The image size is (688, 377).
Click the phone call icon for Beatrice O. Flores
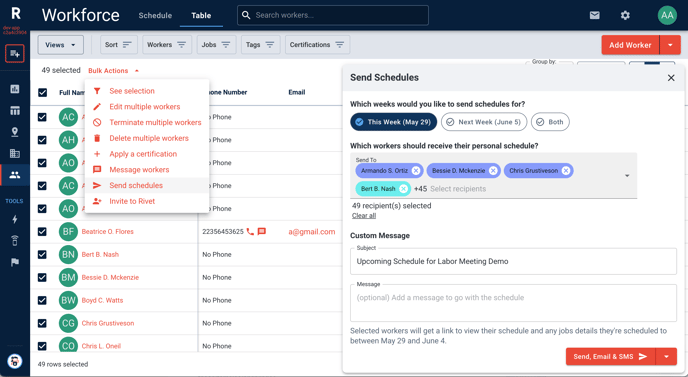[250, 232]
